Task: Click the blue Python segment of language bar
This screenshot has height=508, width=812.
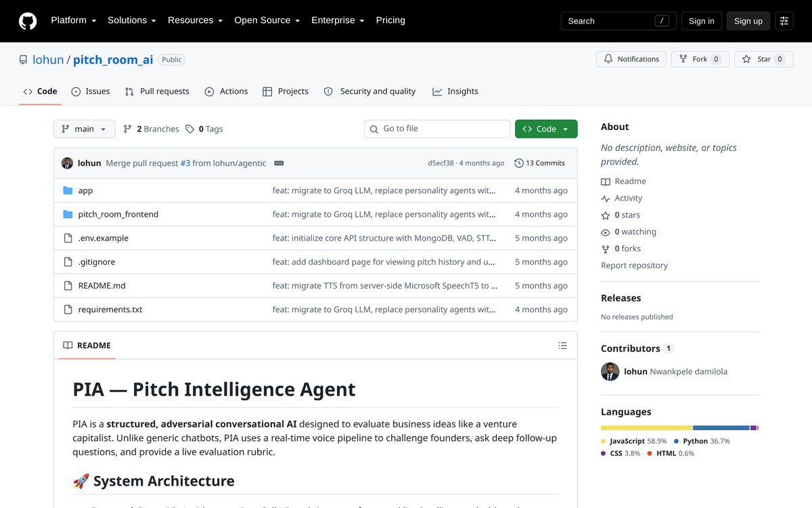Action: click(x=722, y=428)
